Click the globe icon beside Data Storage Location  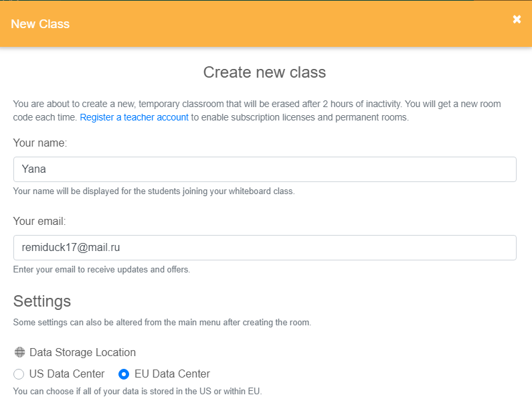[19, 352]
